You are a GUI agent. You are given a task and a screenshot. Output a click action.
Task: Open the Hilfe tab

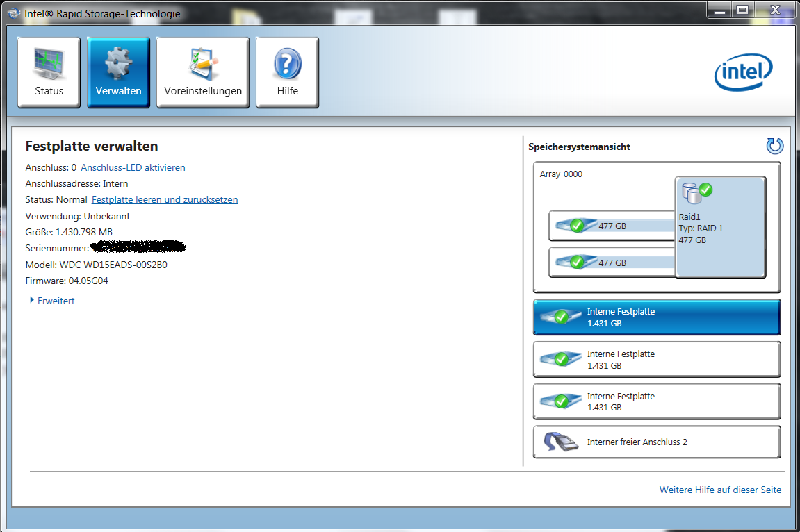tap(287, 72)
